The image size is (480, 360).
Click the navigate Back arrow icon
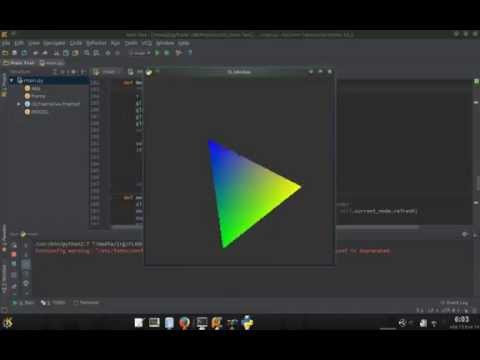[108, 53]
